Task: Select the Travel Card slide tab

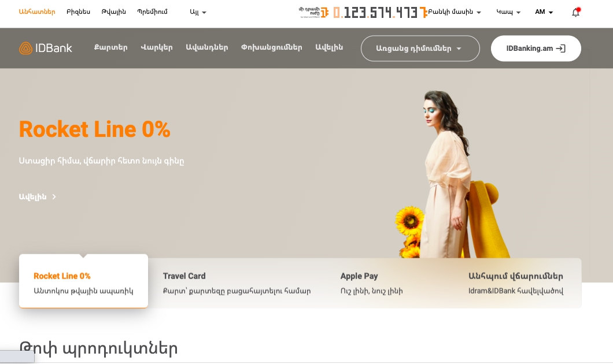Action: [237, 283]
